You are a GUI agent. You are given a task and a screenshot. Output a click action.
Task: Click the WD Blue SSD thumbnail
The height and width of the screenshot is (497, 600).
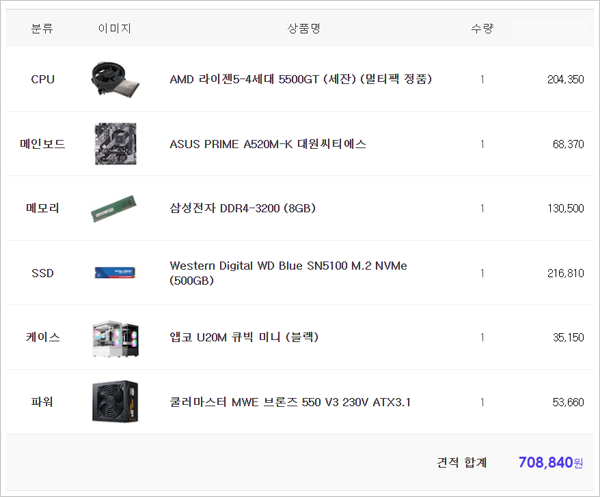(x=114, y=273)
